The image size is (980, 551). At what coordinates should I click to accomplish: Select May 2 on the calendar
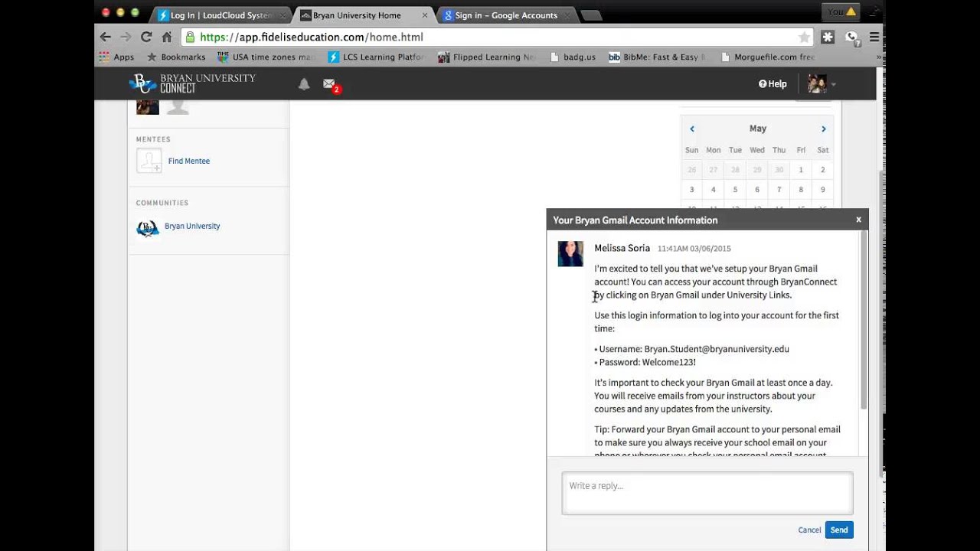click(823, 170)
